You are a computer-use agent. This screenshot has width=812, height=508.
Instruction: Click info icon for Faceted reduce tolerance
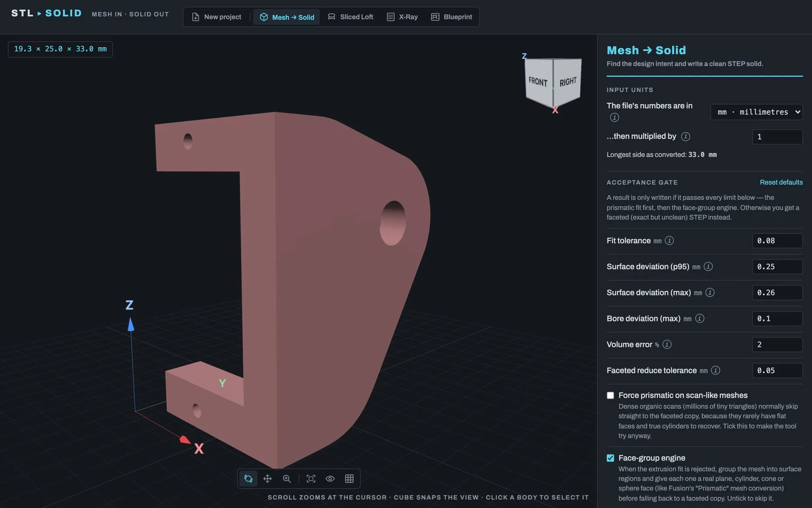(715, 370)
